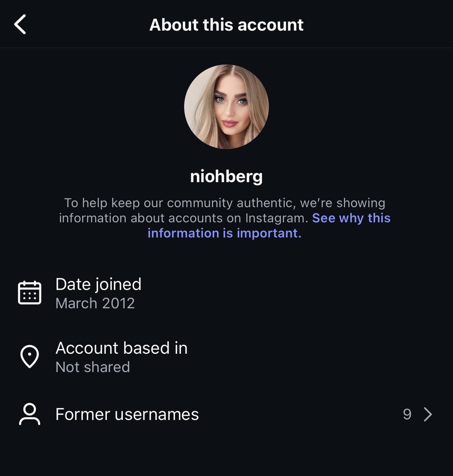This screenshot has width=453, height=476.
Task: Go back using the left arrow
Action: pyautogui.click(x=20, y=24)
